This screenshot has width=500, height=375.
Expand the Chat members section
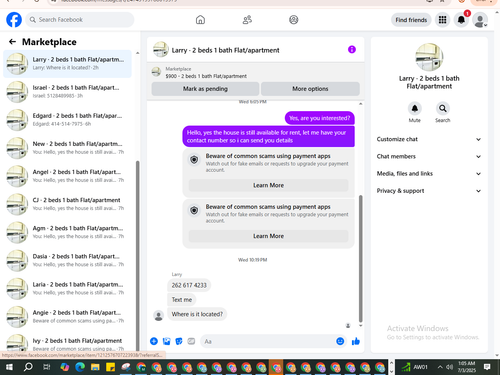tap(429, 156)
